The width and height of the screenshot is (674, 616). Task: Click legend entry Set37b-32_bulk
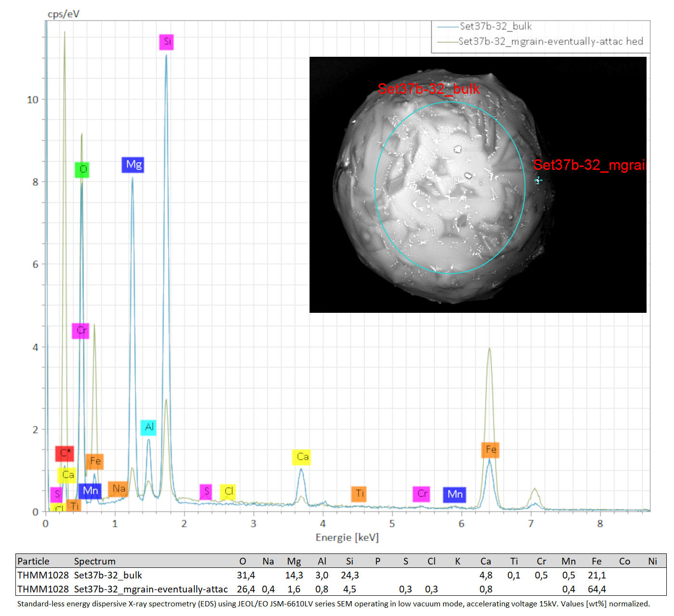(x=495, y=26)
